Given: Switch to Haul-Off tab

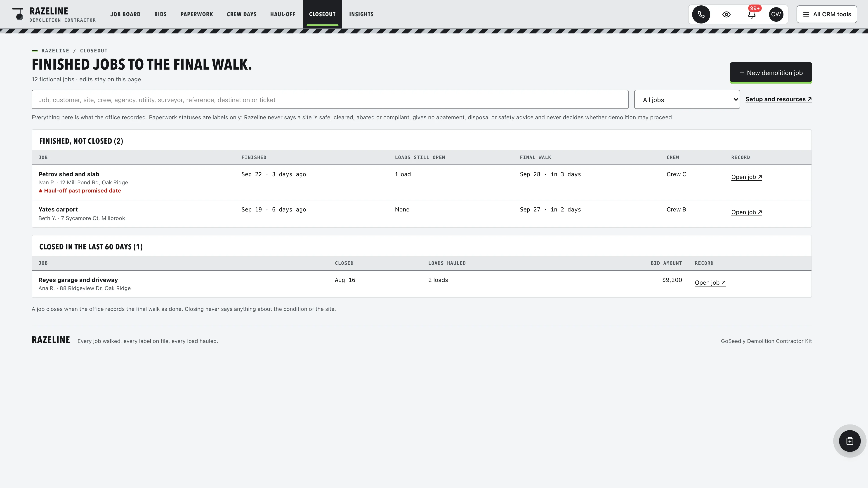Looking at the screenshot, I should click(x=282, y=14).
